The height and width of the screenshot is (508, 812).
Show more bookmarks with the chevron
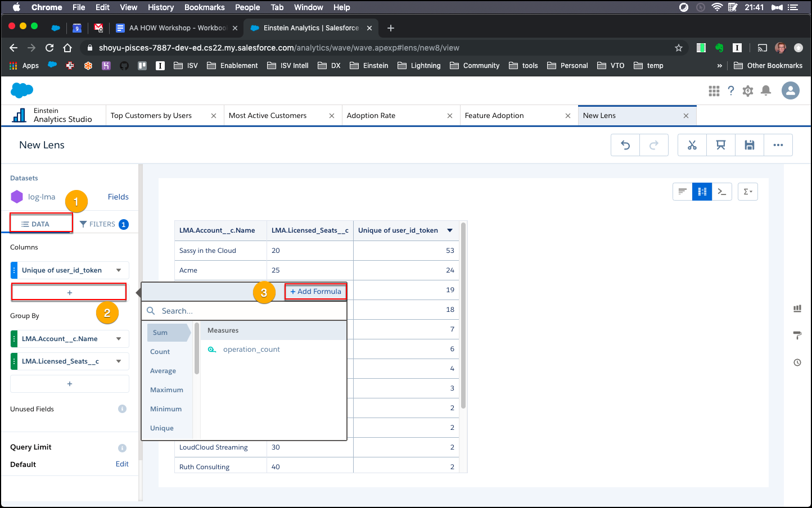point(720,66)
